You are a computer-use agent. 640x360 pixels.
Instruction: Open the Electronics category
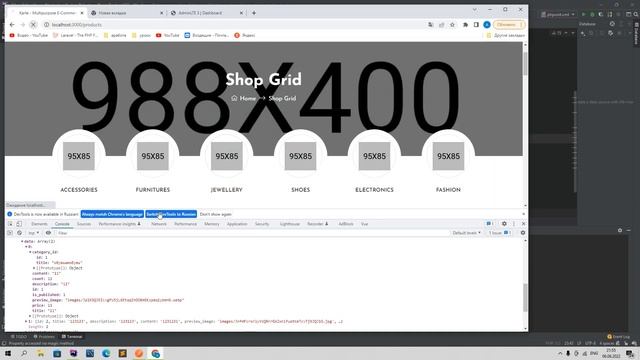(374, 190)
